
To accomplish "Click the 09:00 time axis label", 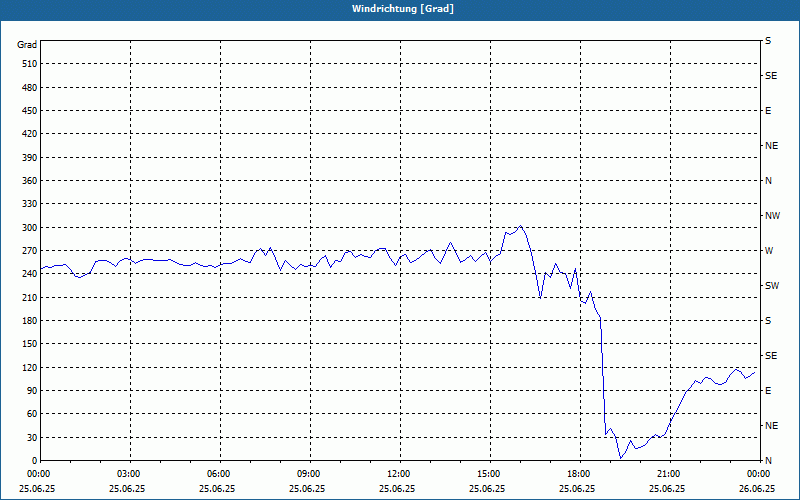I will [308, 474].
